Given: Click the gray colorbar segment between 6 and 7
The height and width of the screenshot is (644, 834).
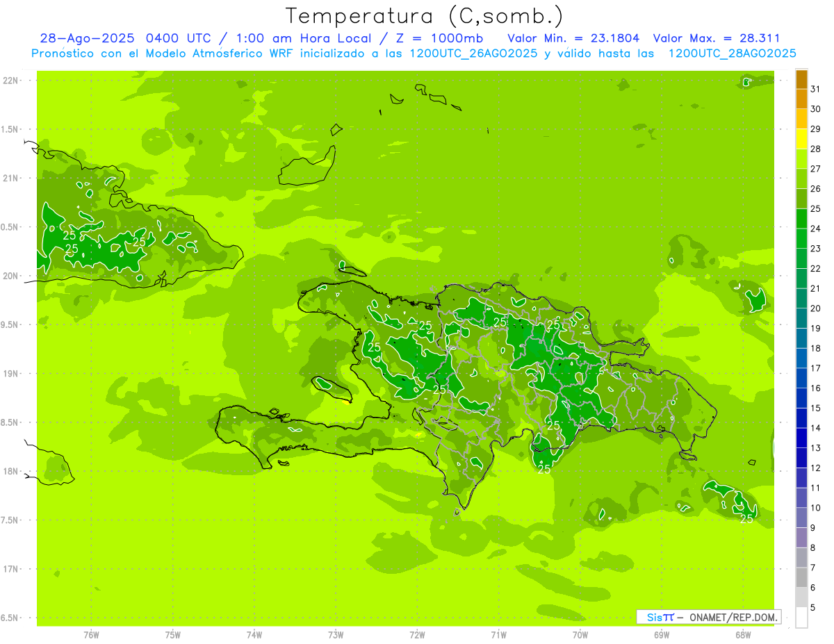Looking at the screenshot, I should 801,577.
